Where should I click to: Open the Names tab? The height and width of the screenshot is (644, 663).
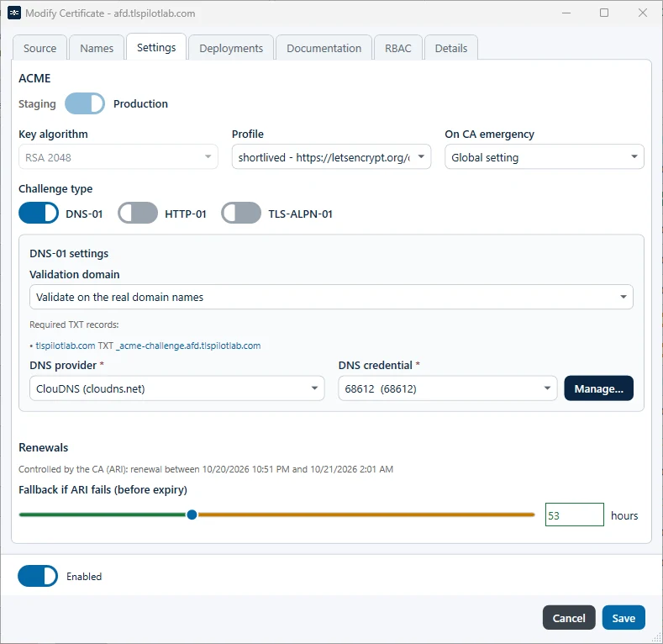pyautogui.click(x=97, y=48)
